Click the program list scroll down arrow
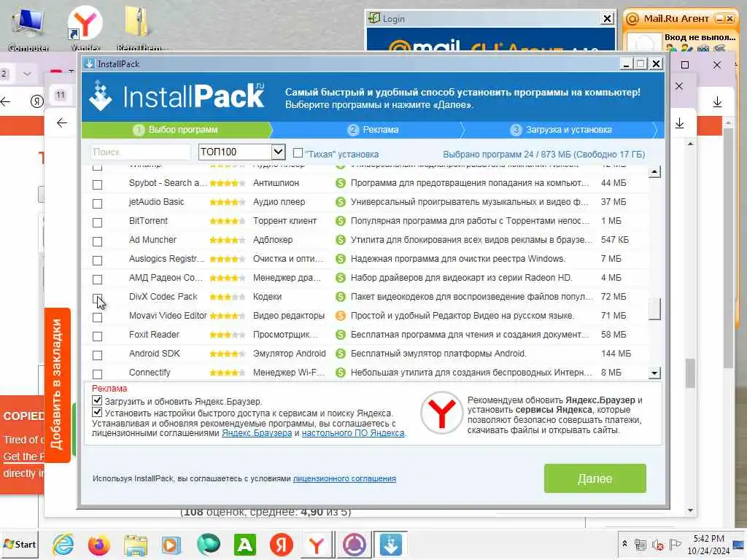This screenshot has height=560, width=747. coord(654,373)
